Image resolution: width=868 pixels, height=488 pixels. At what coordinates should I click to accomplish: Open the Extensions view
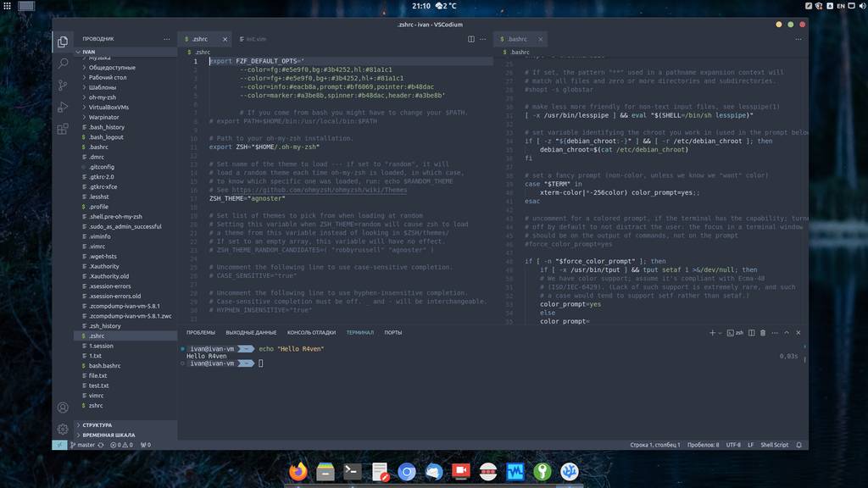(x=63, y=130)
